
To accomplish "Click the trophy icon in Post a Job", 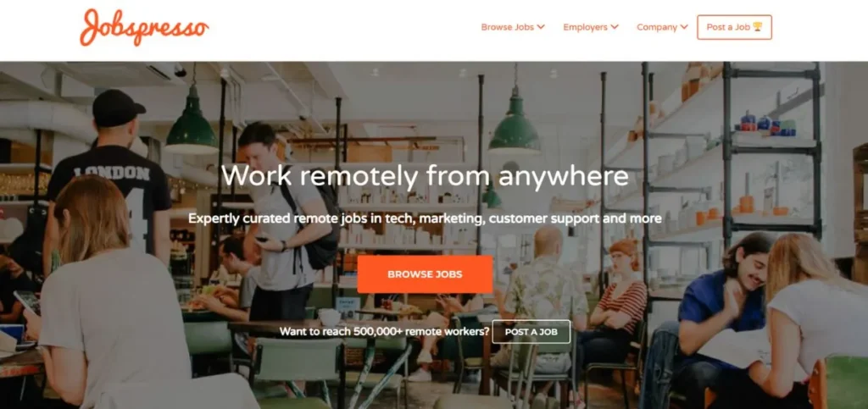I will click(x=757, y=27).
